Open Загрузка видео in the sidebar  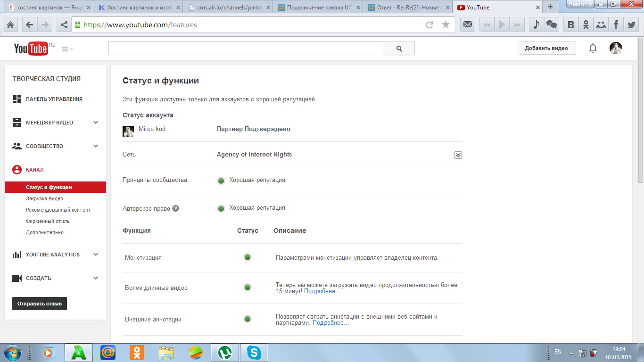pyautogui.click(x=44, y=198)
